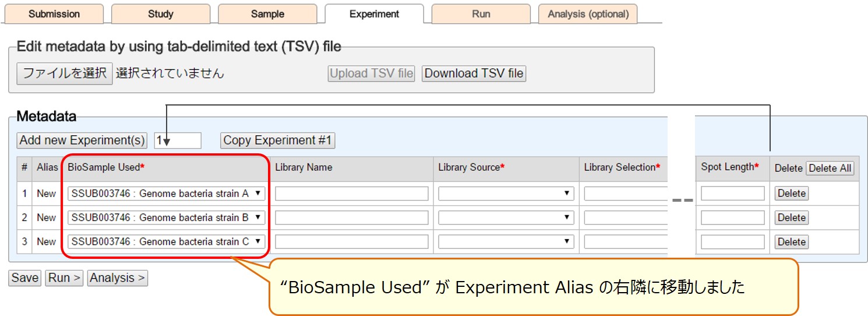Click Library Name field in row 2

point(352,217)
